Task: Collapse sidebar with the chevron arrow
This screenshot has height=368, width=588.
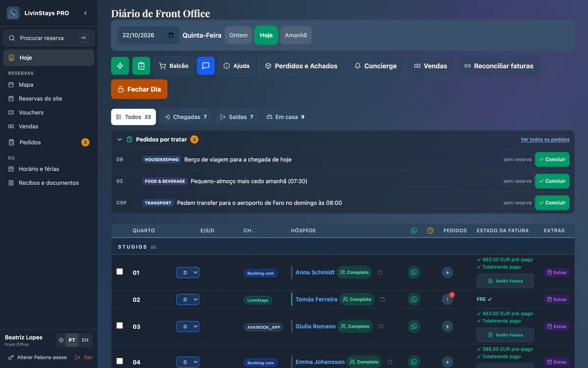Action: click(x=85, y=13)
